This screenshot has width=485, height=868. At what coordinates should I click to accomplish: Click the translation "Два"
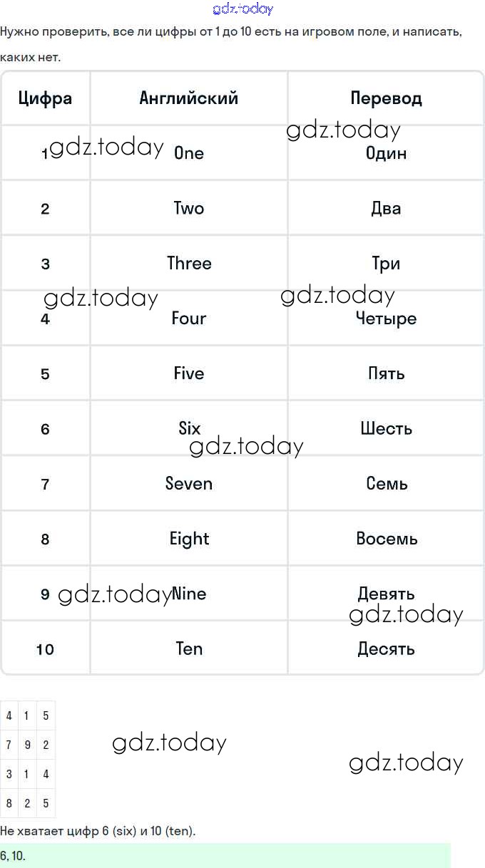[386, 208]
